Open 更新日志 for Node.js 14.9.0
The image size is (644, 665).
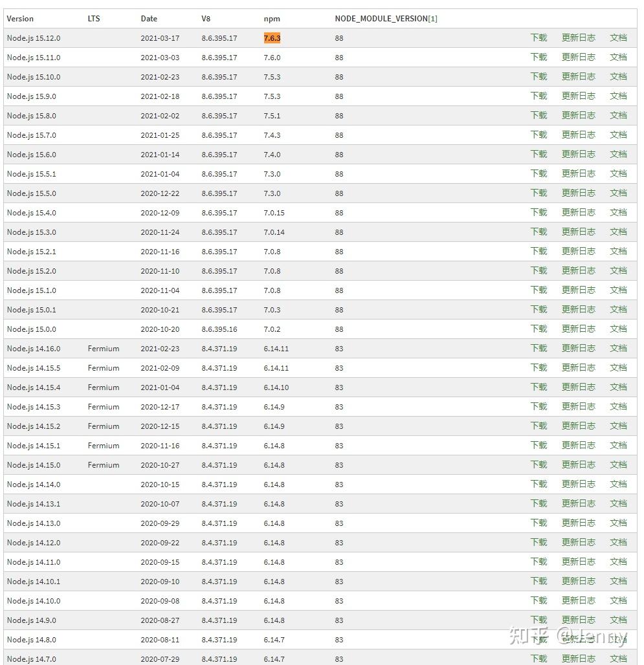click(x=578, y=620)
